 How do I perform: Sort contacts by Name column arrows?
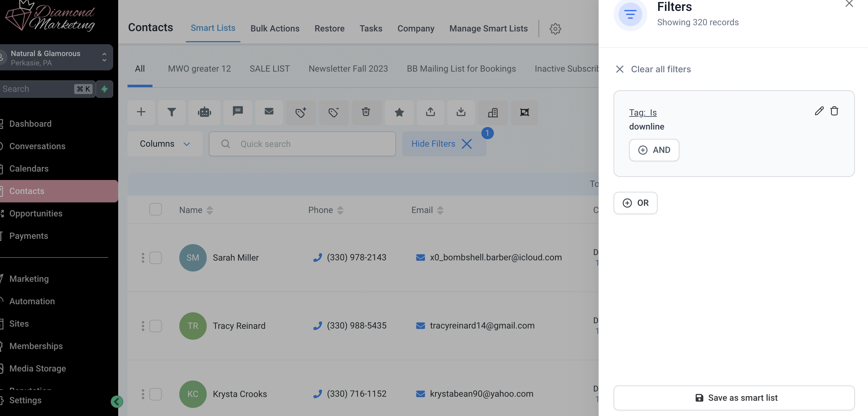pos(210,210)
